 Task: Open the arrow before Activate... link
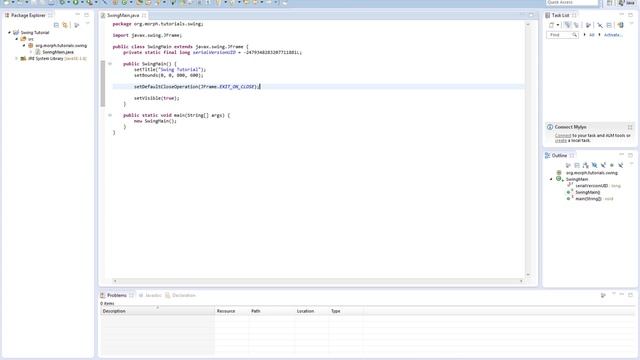pos(599,35)
